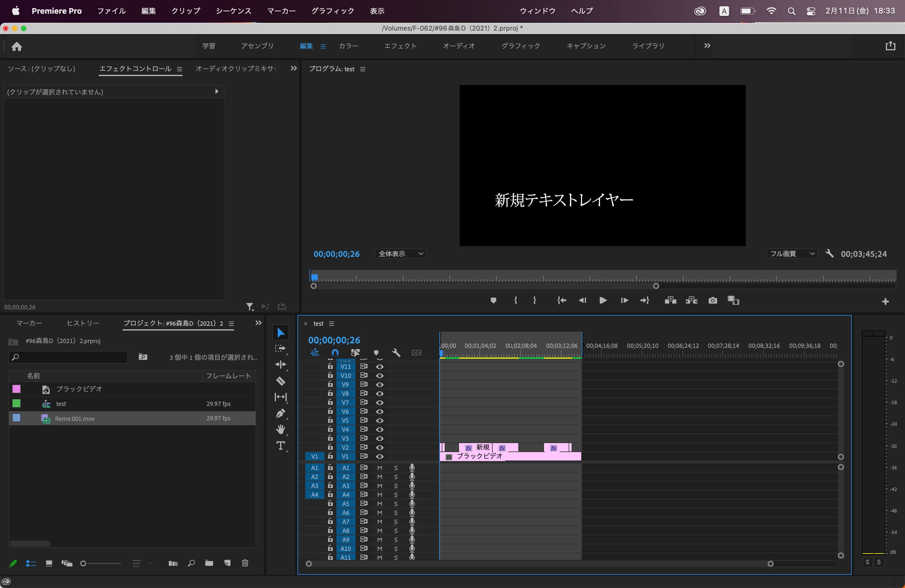Select the Razor tool

281,381
